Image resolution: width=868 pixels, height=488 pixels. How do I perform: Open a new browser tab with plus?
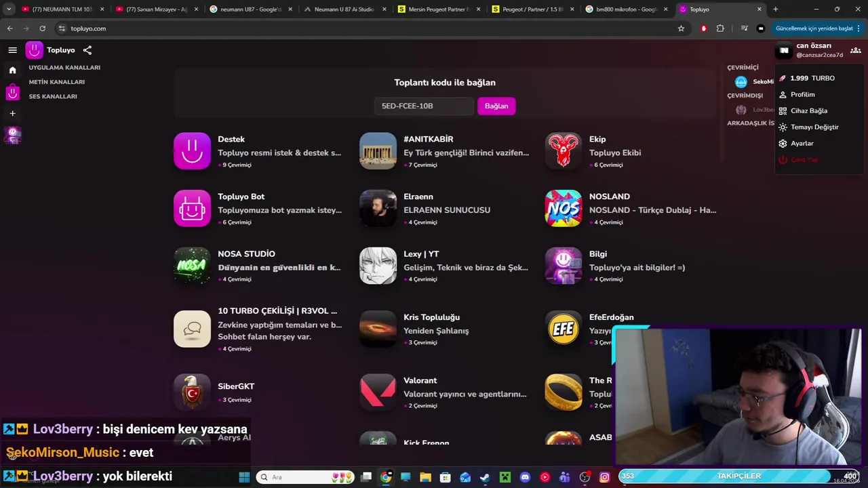776,9
